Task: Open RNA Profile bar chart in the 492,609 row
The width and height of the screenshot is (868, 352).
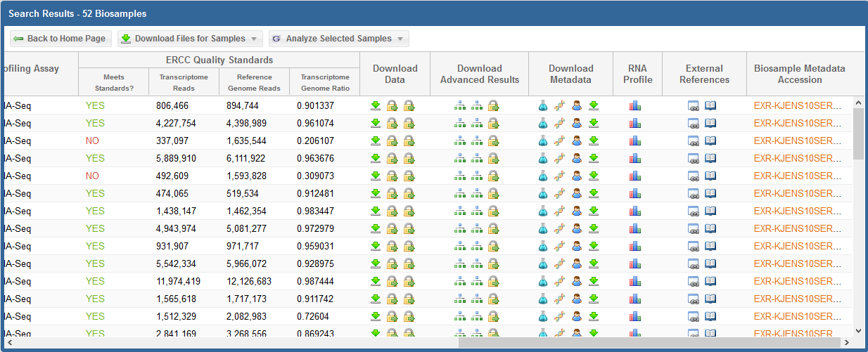Action: tap(635, 176)
